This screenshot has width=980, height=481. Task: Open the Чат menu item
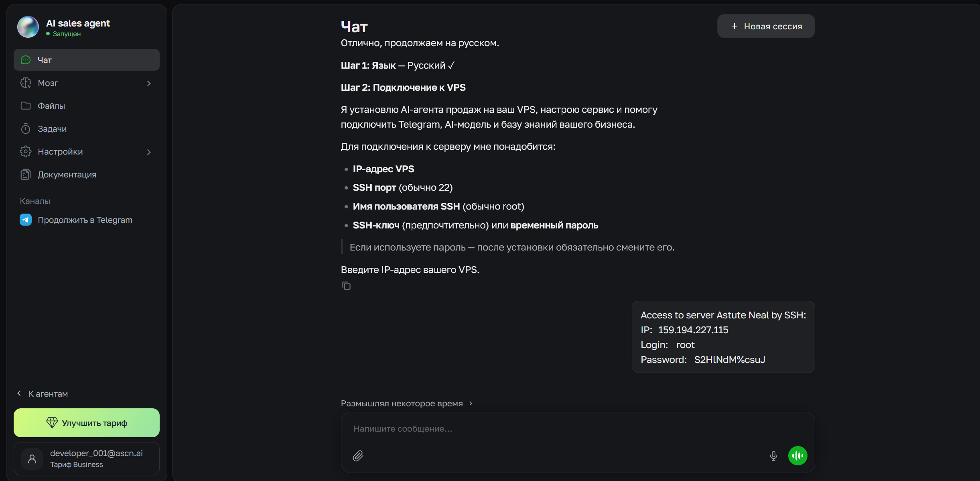point(87,60)
